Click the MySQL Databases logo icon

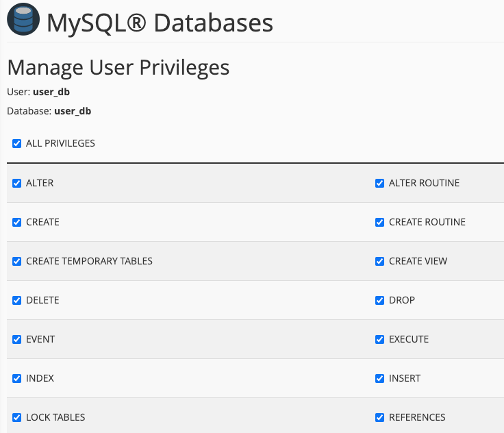(x=23, y=19)
